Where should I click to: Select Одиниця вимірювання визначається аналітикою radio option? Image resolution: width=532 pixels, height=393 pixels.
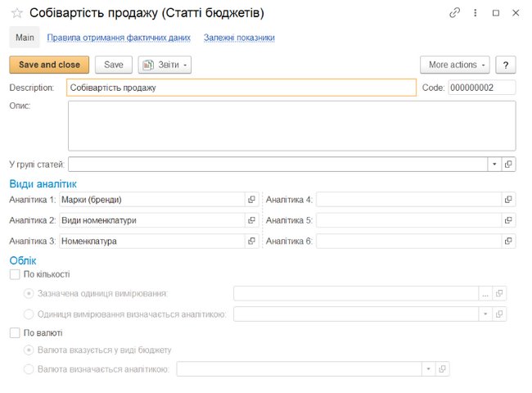coord(29,314)
